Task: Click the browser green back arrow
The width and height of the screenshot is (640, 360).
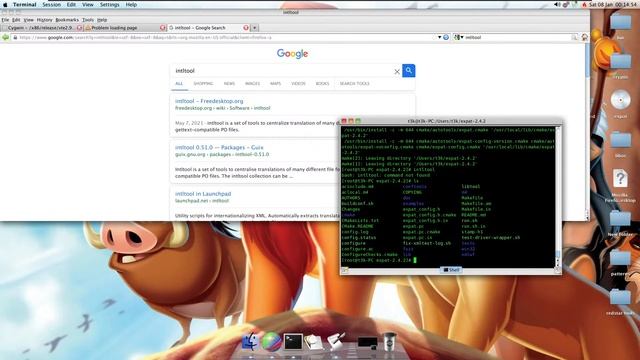Action: (5, 38)
